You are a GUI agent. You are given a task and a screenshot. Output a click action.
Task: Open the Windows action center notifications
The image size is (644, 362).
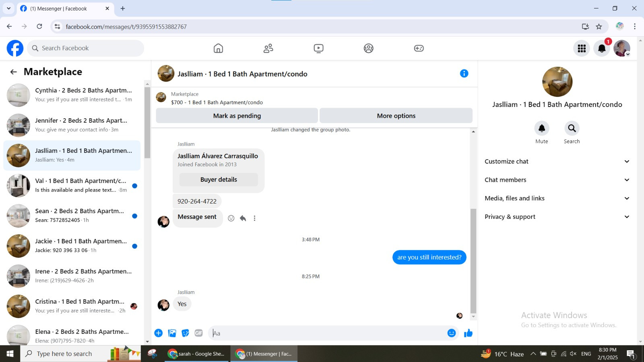631,354
